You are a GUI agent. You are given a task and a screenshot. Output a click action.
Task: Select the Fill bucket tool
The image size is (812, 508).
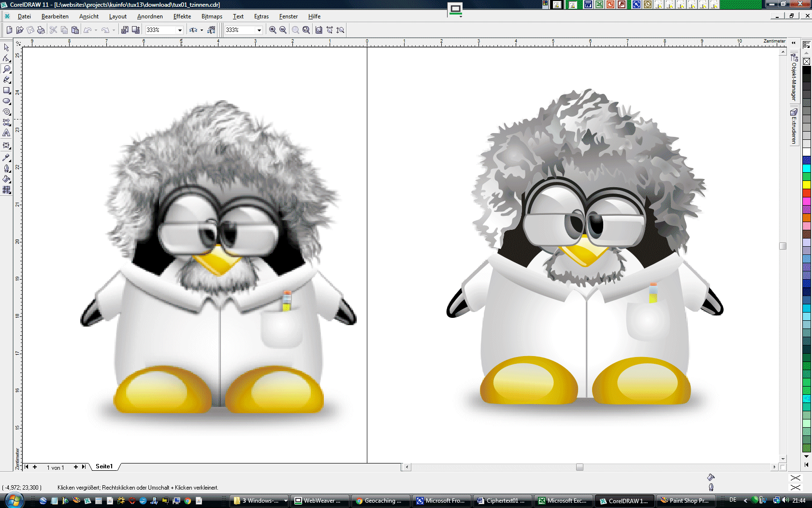pyautogui.click(x=6, y=179)
